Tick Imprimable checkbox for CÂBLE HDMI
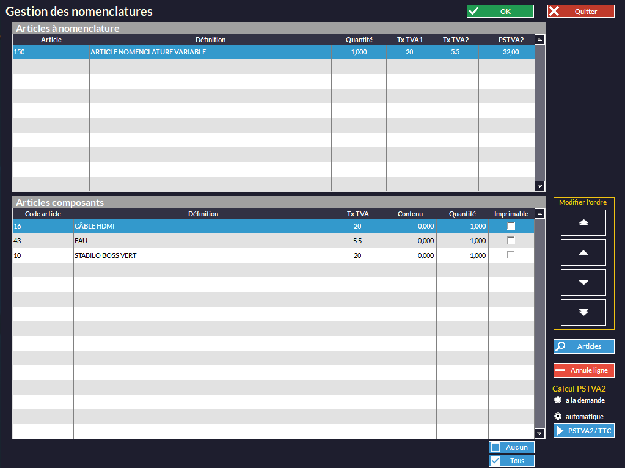625x468 pixels. coord(511,227)
